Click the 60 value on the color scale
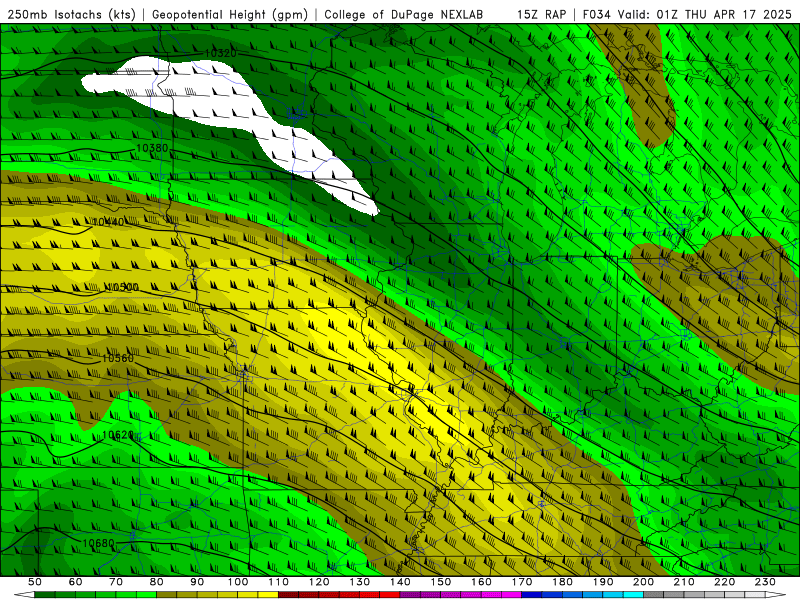800x600 pixels. click(76, 582)
